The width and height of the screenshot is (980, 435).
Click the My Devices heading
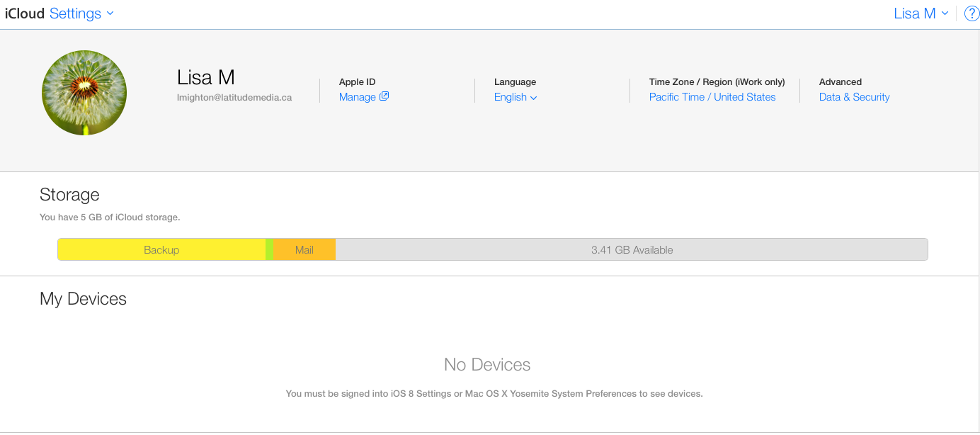83,299
